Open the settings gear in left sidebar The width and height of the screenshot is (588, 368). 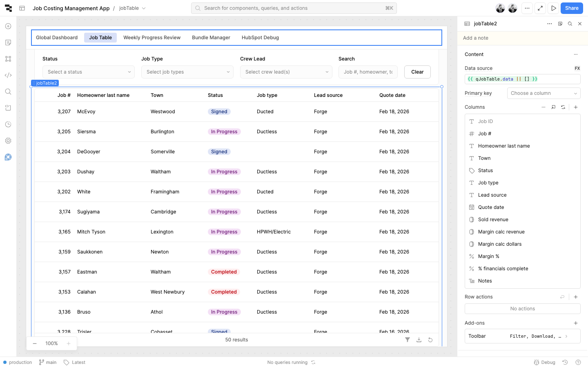[x=8, y=141]
